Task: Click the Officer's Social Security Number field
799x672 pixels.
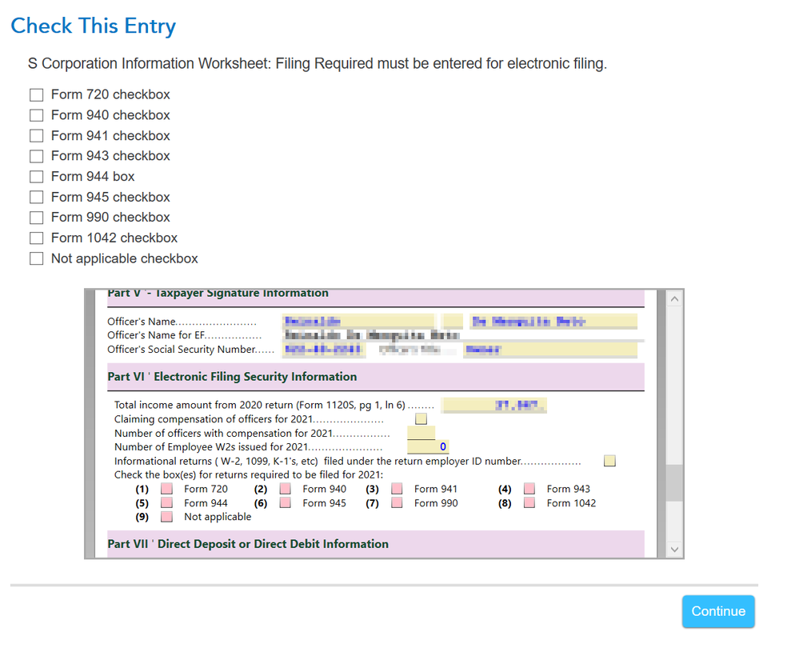Action: coord(323,350)
